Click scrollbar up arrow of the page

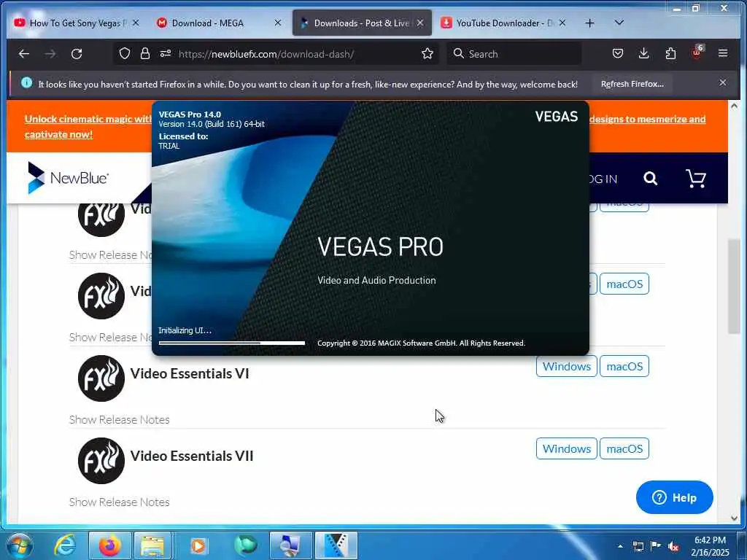coord(734,106)
